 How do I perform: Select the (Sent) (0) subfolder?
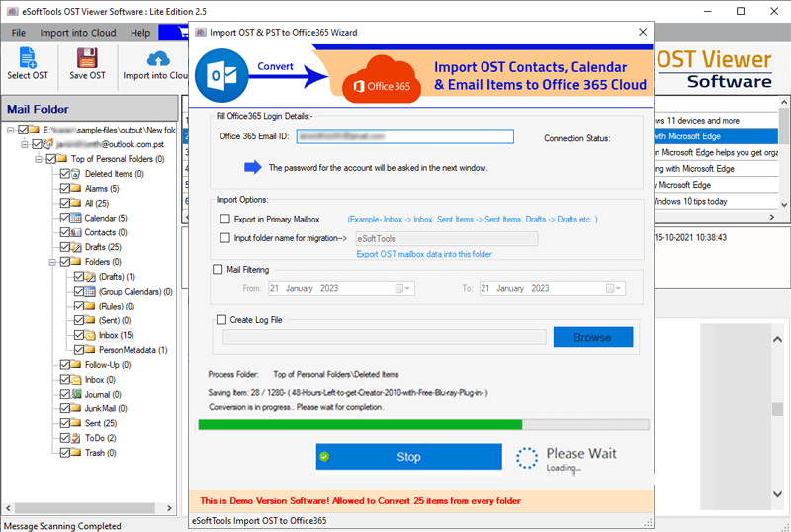pos(115,320)
